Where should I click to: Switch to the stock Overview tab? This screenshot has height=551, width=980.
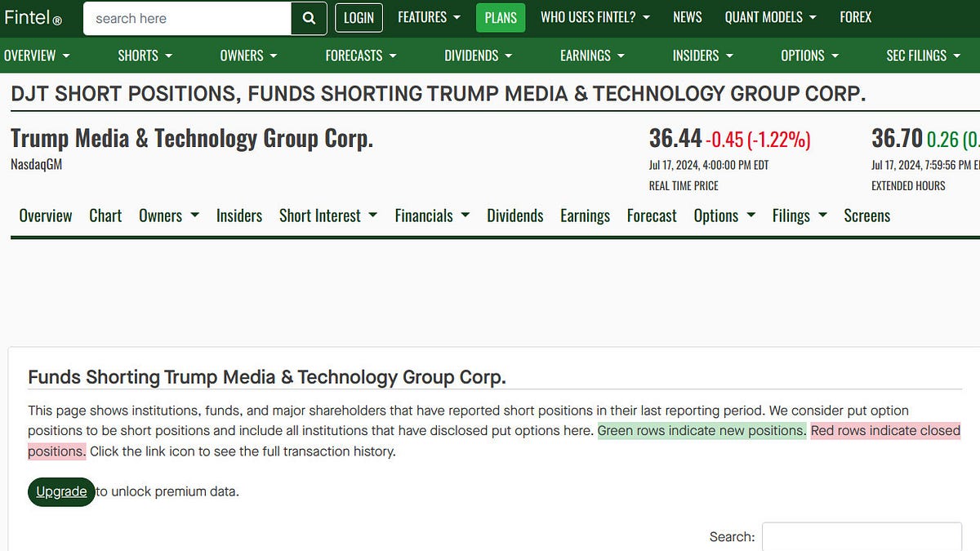pos(46,216)
